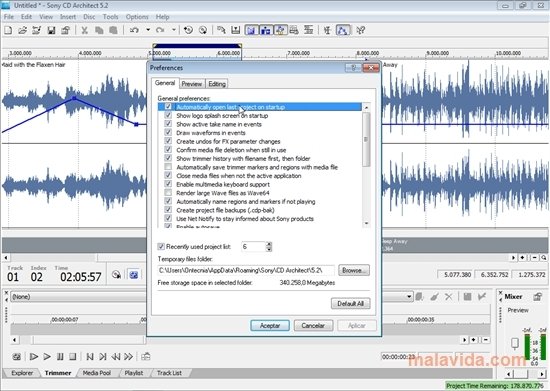Screen dimensions: 550x391
Task: Enable 'Render large Wave files as Wave64'
Action: [x=168, y=193]
